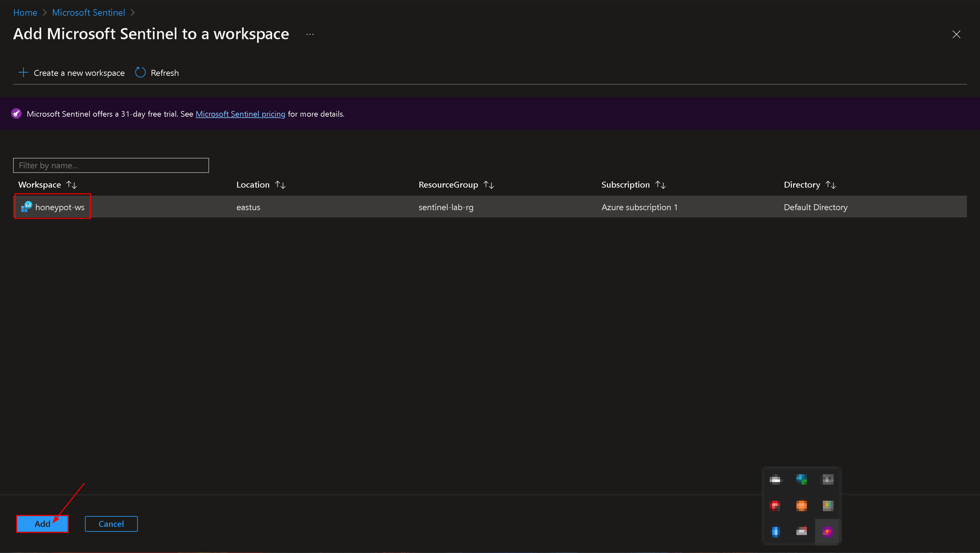Click the red taskbar app icon

pyautogui.click(x=775, y=505)
